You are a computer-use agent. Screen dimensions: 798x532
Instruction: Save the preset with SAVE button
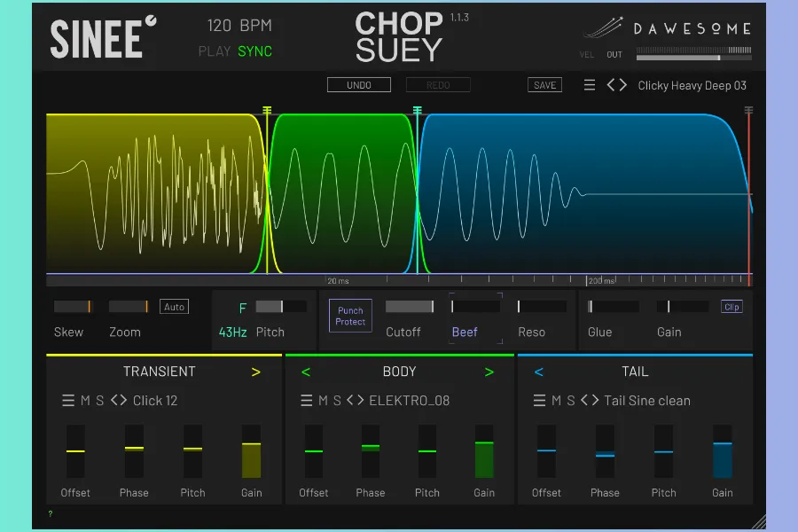pyautogui.click(x=544, y=85)
